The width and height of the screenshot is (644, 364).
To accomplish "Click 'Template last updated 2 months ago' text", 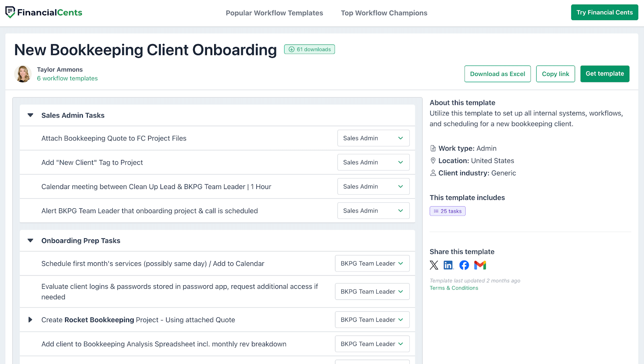I will pos(475,281).
